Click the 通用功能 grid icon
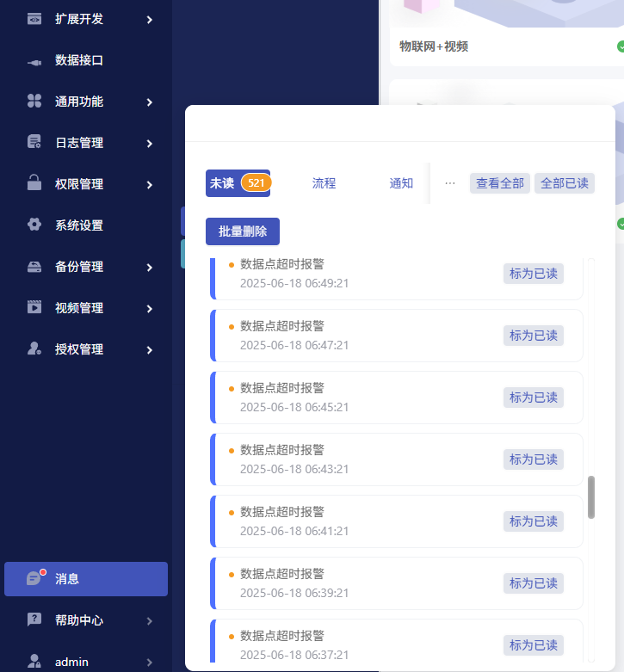 click(34, 102)
